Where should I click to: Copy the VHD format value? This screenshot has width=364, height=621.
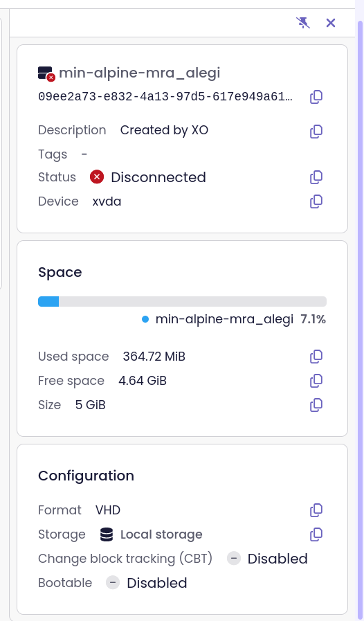(x=316, y=510)
